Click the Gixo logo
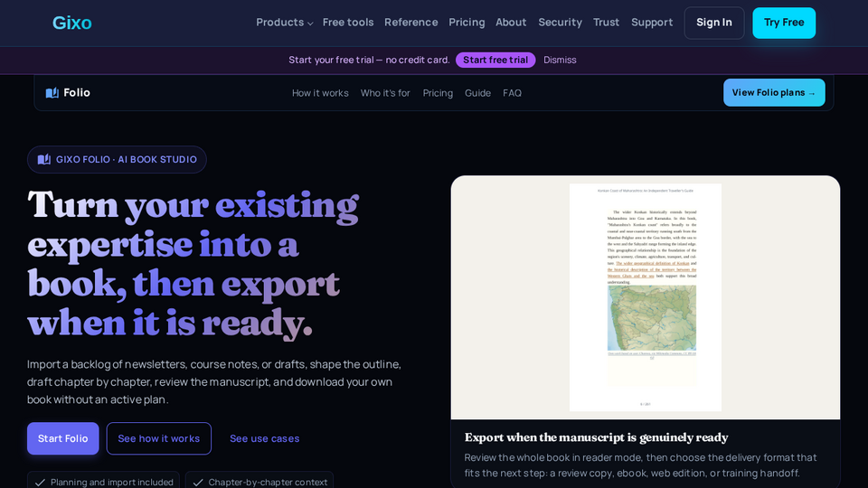This screenshot has width=868, height=488. (x=72, y=23)
